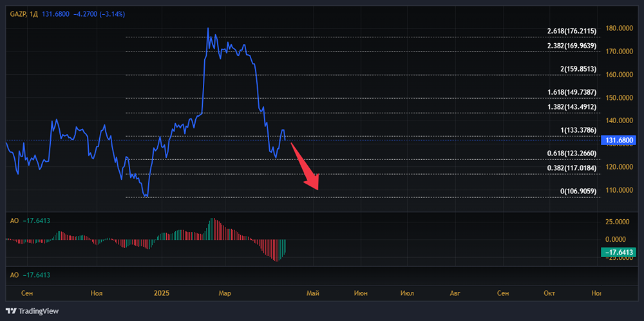The height and width of the screenshot is (321, 644).
Task: Click the tallest green AO histogram bars
Action: [x=213, y=229]
